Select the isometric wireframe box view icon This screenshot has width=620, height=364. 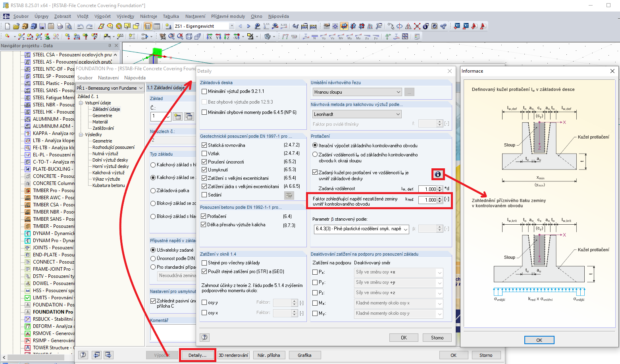(189, 37)
